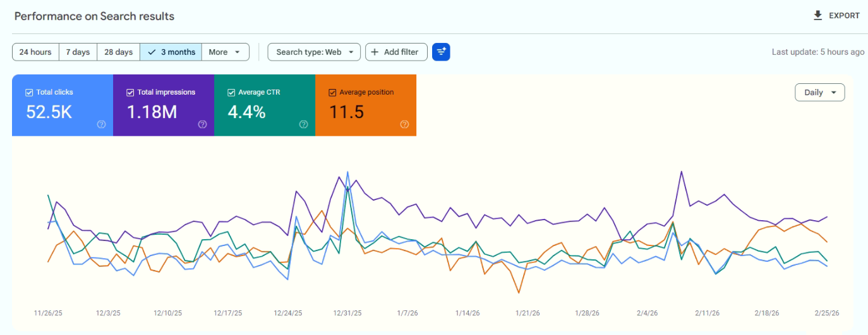
Task: Click the plus icon in Add filter
Action: point(375,52)
